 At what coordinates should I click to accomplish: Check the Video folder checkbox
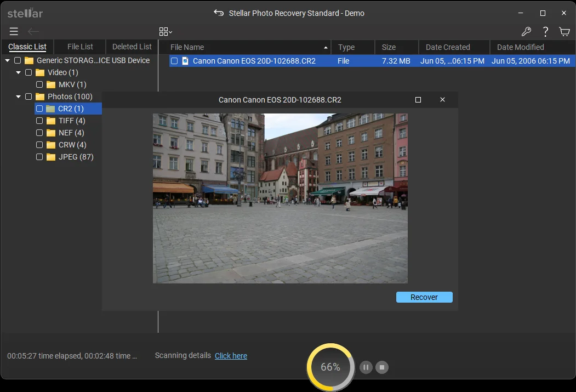point(28,72)
